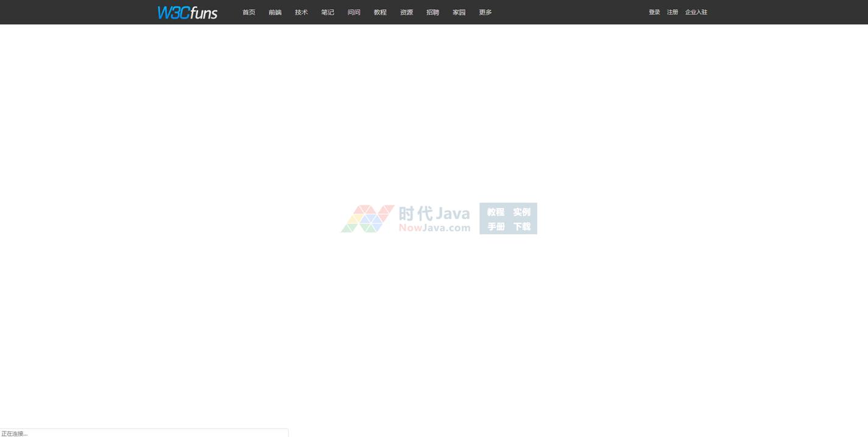Image resolution: width=868 pixels, height=437 pixels.
Task: Open the 笔记 section
Action: click(x=327, y=12)
